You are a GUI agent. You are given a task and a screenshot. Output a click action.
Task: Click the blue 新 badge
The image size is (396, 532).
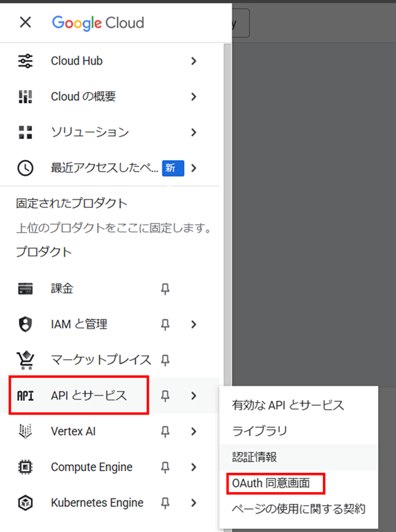point(173,168)
